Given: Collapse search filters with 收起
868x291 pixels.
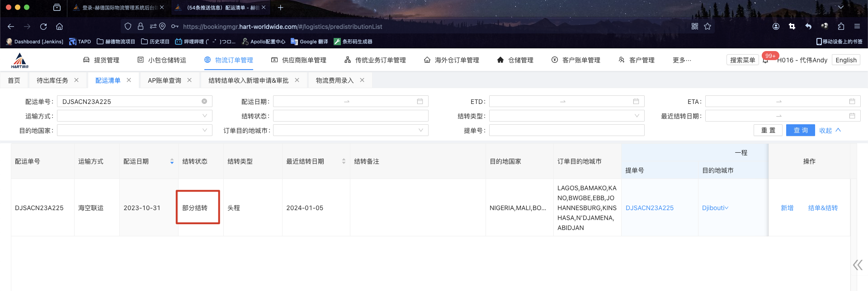Looking at the screenshot, I should click(830, 131).
